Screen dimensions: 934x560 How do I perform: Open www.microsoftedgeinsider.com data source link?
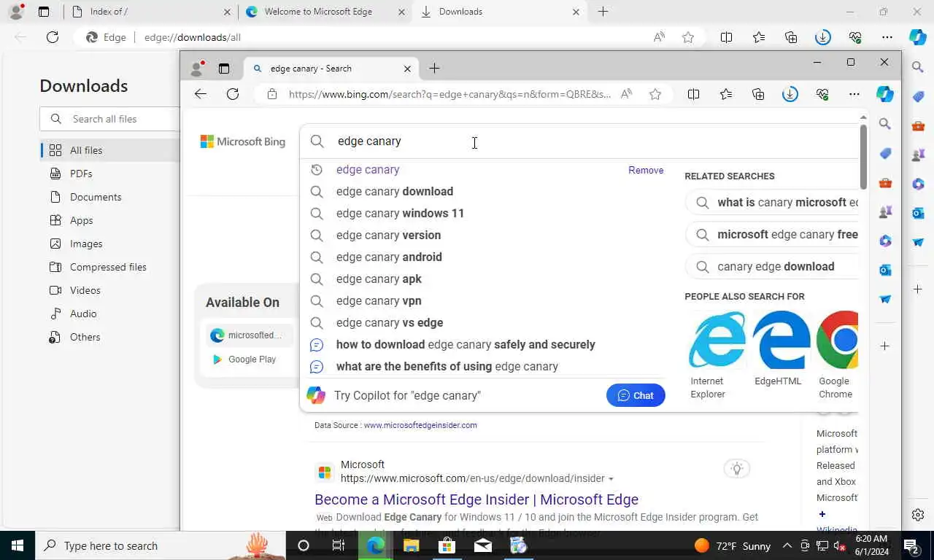coord(420,425)
